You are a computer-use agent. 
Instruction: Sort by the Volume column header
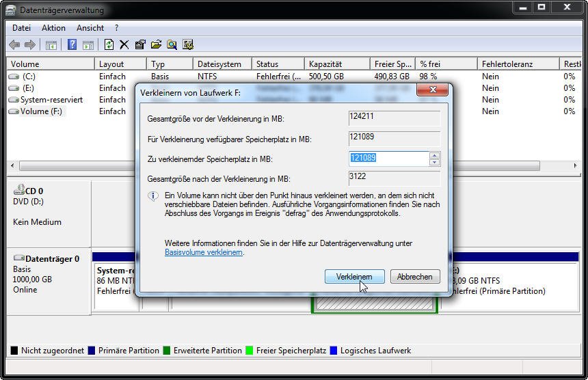click(x=51, y=64)
